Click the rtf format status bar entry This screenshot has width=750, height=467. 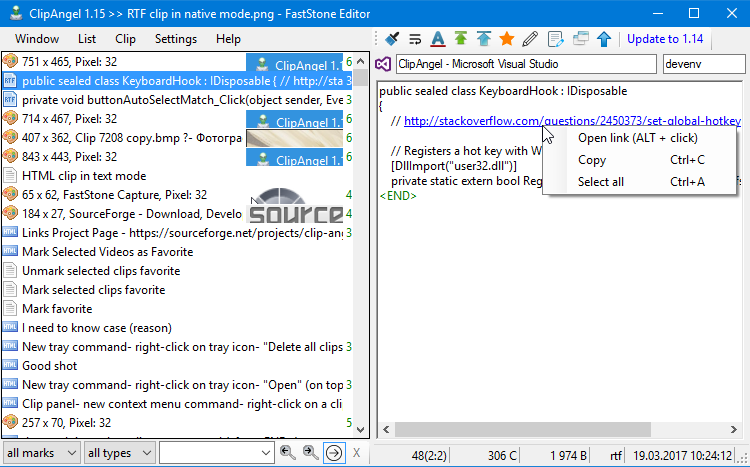pos(616,455)
